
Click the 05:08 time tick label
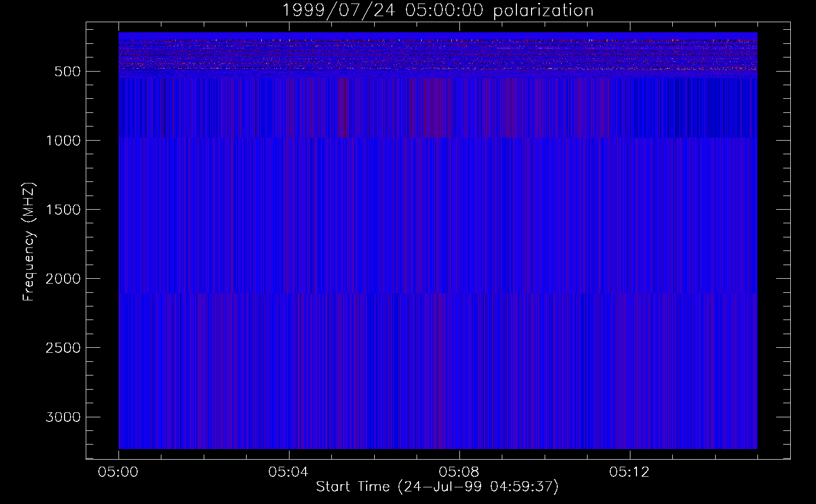coord(459,472)
